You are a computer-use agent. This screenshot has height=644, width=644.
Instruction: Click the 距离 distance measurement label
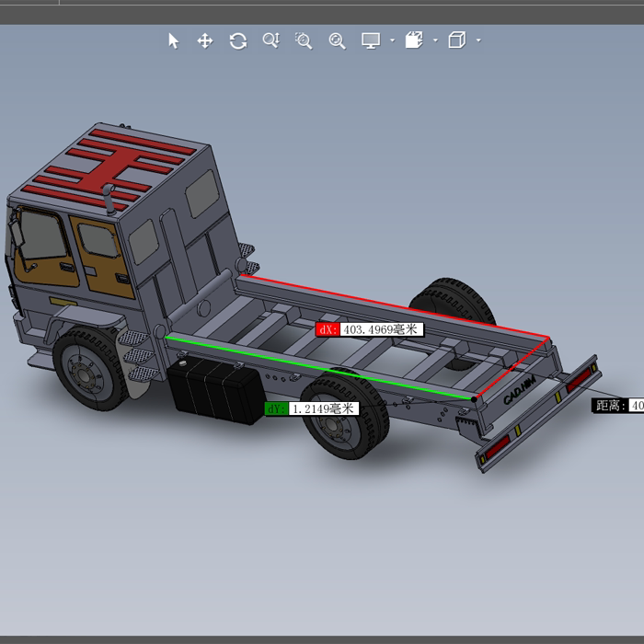[x=617, y=406]
